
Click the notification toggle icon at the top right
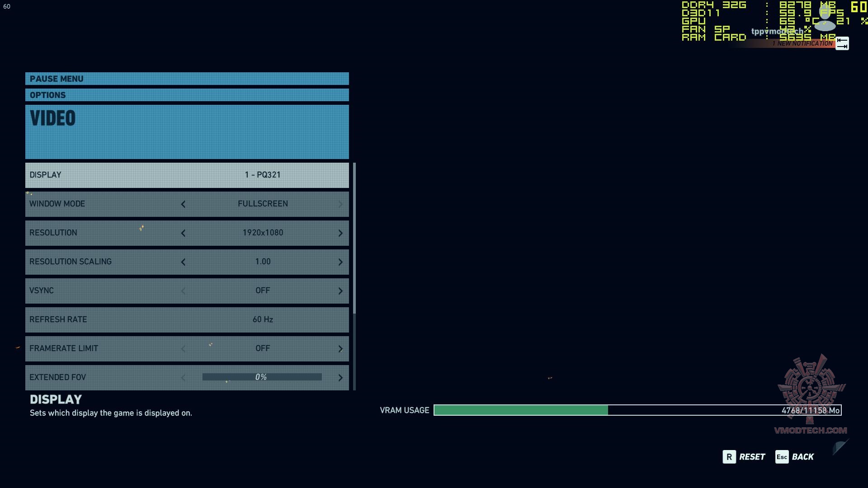pyautogui.click(x=842, y=43)
